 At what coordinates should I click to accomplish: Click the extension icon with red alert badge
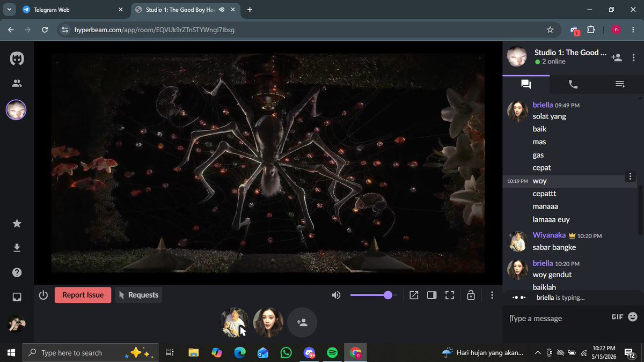[x=574, y=31]
